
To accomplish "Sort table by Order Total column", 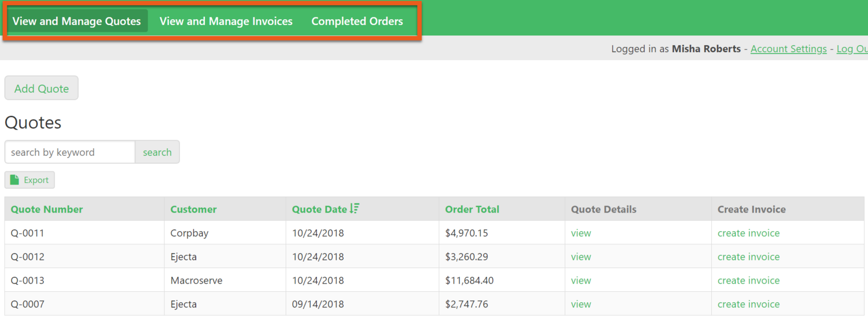I will click(472, 210).
